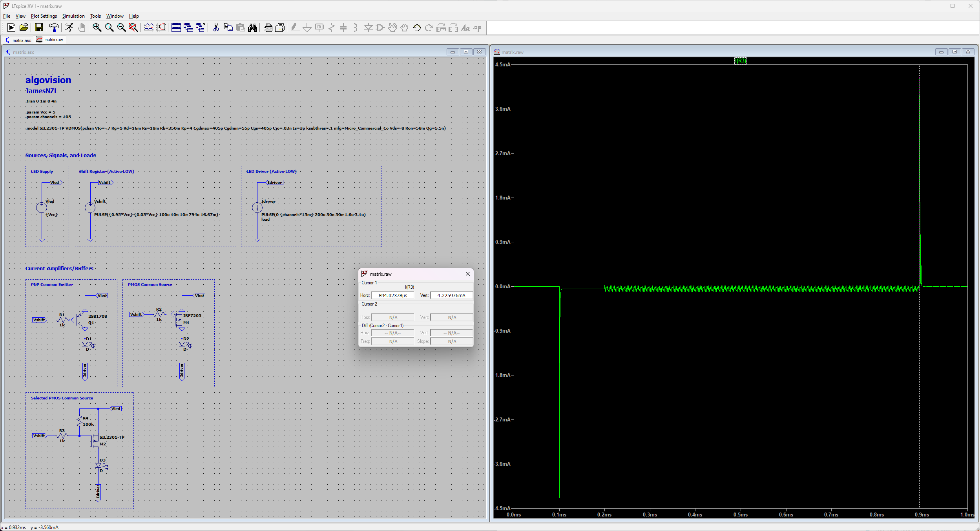The width and height of the screenshot is (980, 531).
Task: Click the SIL2301-TP M2 MOSFET label
Action: (x=112, y=437)
